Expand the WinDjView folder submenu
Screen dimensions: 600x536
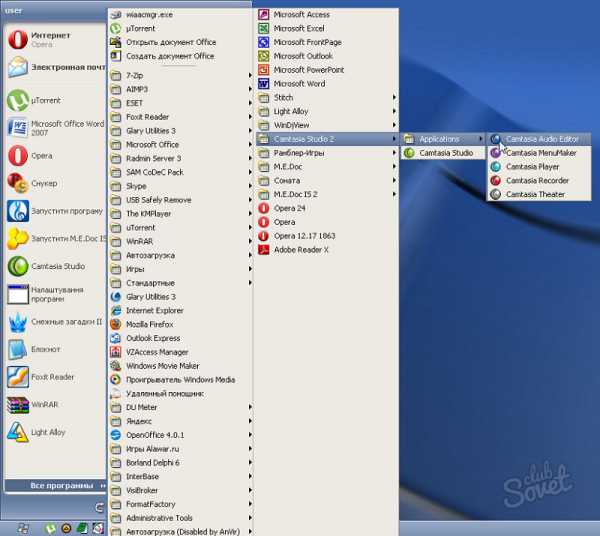coord(327,125)
